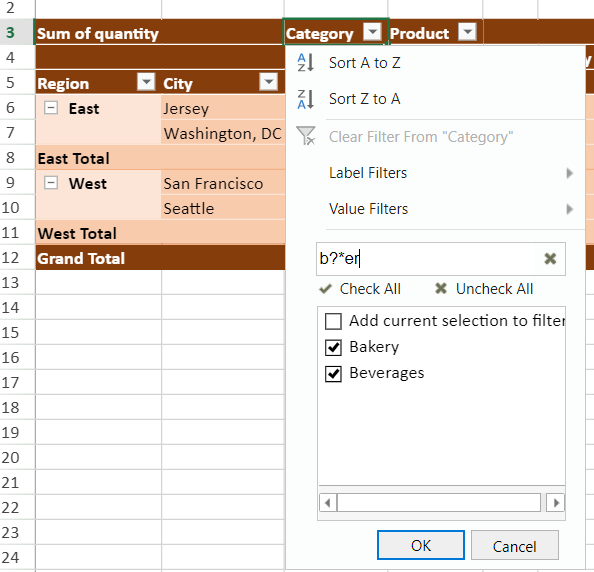Select the Jersey city cell
Viewport: 594px width, 572px height.
click(x=223, y=108)
